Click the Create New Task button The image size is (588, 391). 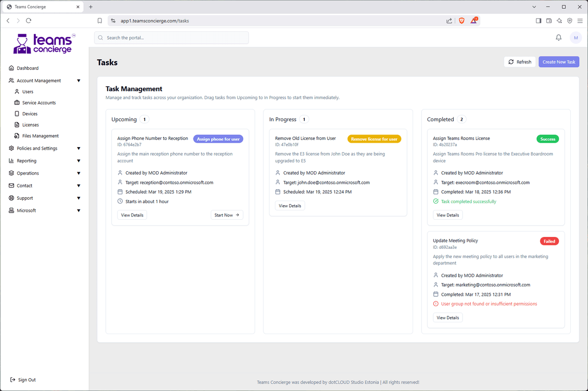(559, 61)
